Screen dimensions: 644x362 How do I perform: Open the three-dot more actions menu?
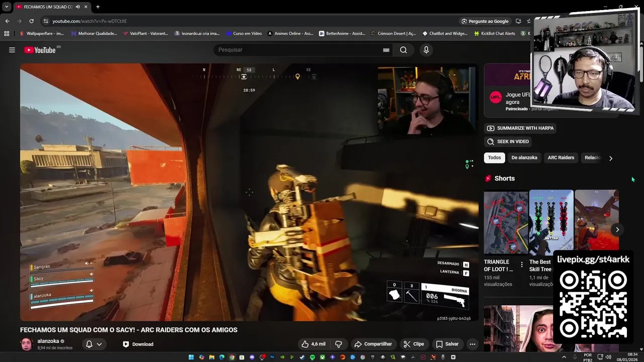click(472, 344)
